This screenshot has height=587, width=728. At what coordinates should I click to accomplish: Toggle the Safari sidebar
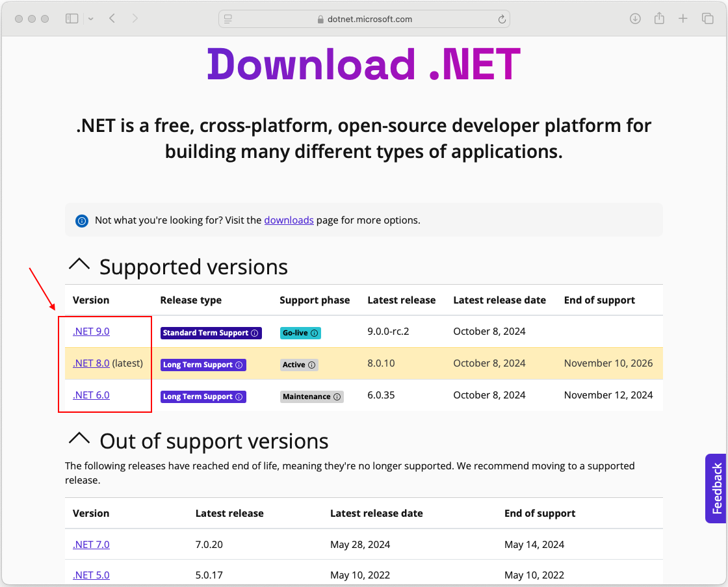71,18
